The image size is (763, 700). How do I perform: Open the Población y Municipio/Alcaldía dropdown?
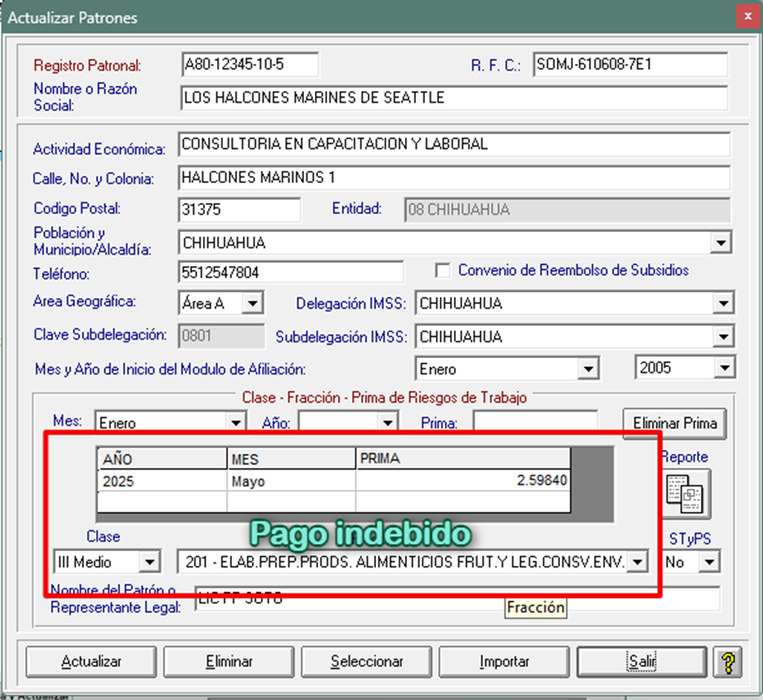click(x=722, y=244)
